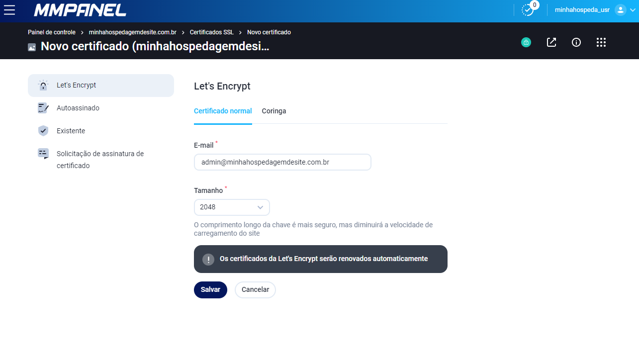Go to Painel de controle breadcrumb
The image size is (639, 364).
[x=52, y=32]
